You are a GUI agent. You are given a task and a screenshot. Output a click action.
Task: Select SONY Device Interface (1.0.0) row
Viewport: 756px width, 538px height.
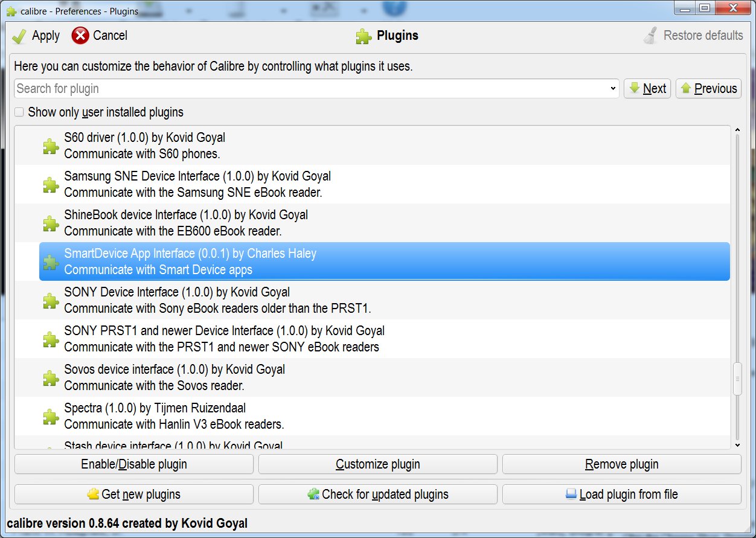[x=385, y=300]
